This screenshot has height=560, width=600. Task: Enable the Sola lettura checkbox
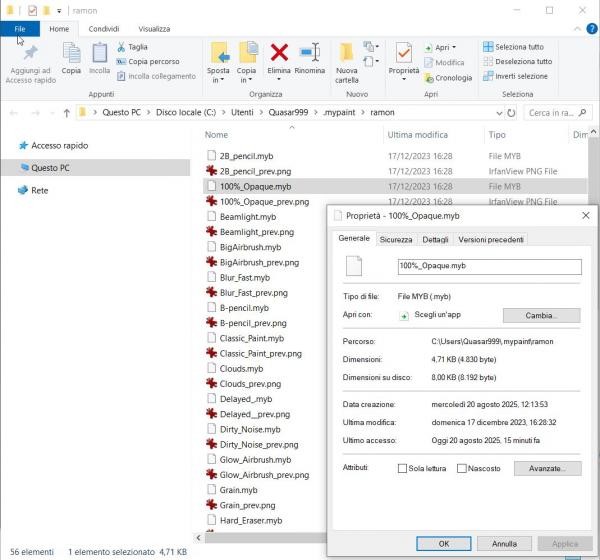402,468
